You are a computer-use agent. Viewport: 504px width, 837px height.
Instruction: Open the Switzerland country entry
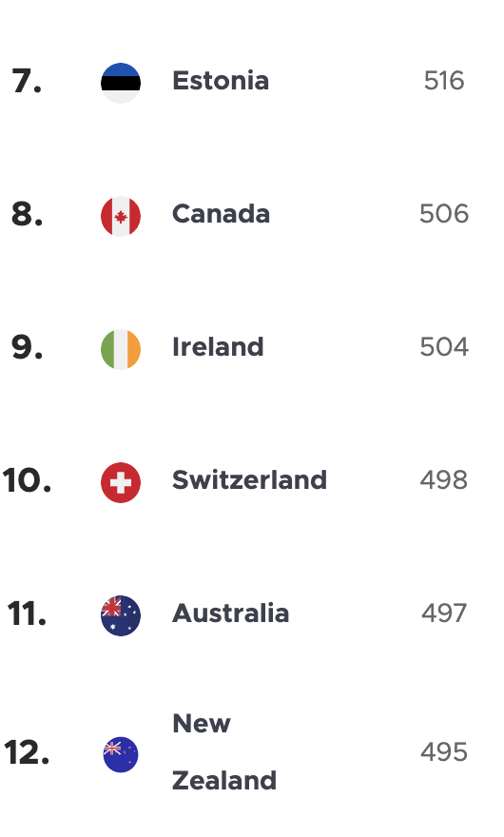point(249,480)
